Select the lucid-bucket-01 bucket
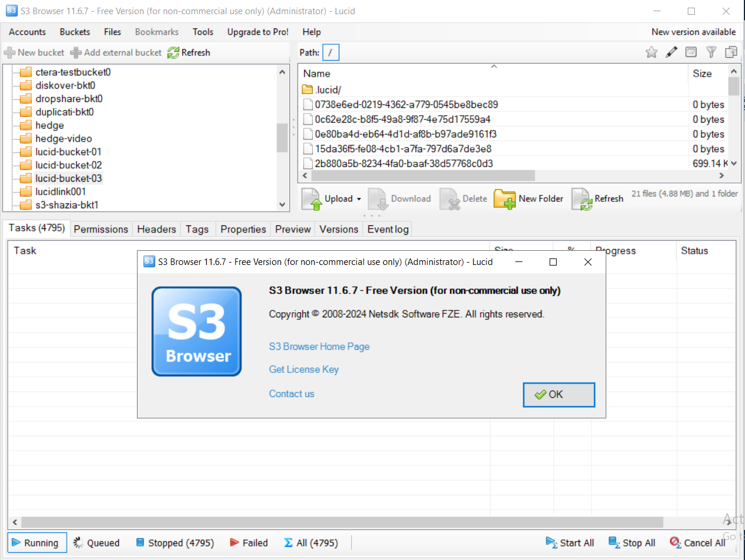 point(68,152)
